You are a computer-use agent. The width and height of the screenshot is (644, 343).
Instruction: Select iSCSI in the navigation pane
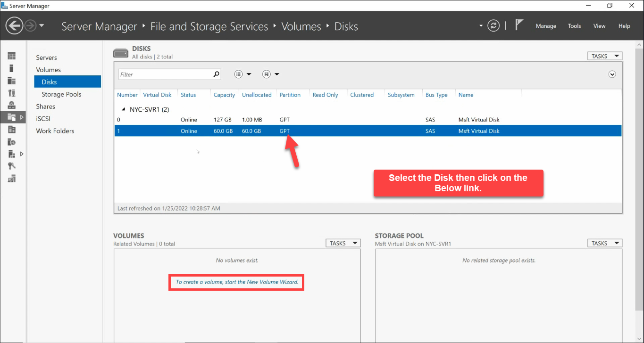coord(43,119)
